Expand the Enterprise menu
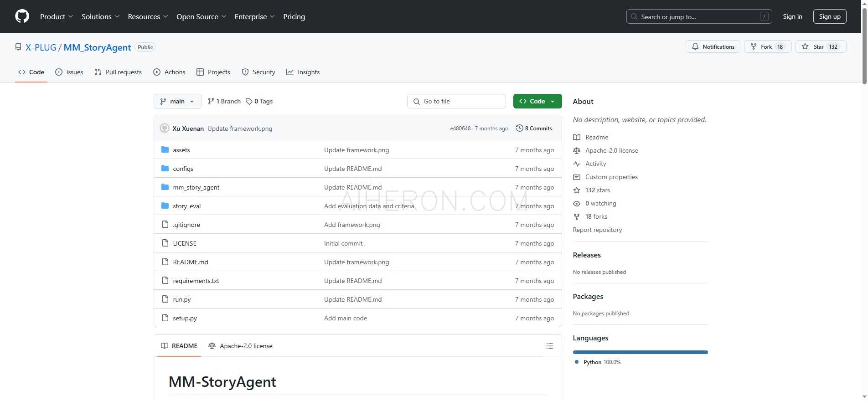868x401 pixels. pos(254,16)
